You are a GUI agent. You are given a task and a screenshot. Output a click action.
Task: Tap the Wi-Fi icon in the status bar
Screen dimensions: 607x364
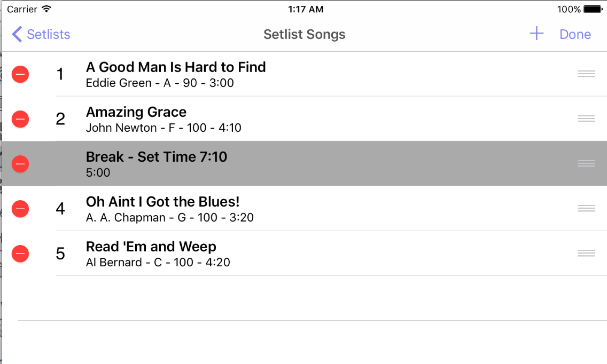point(45,9)
